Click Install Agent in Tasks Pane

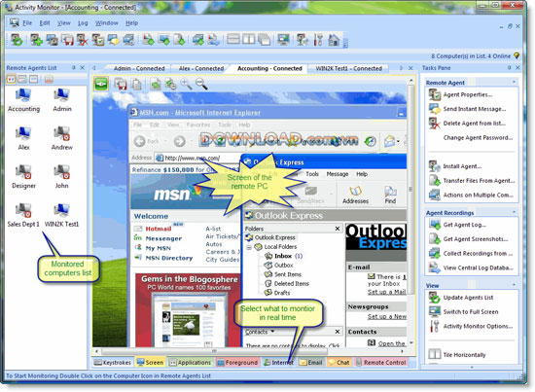[x=462, y=166]
